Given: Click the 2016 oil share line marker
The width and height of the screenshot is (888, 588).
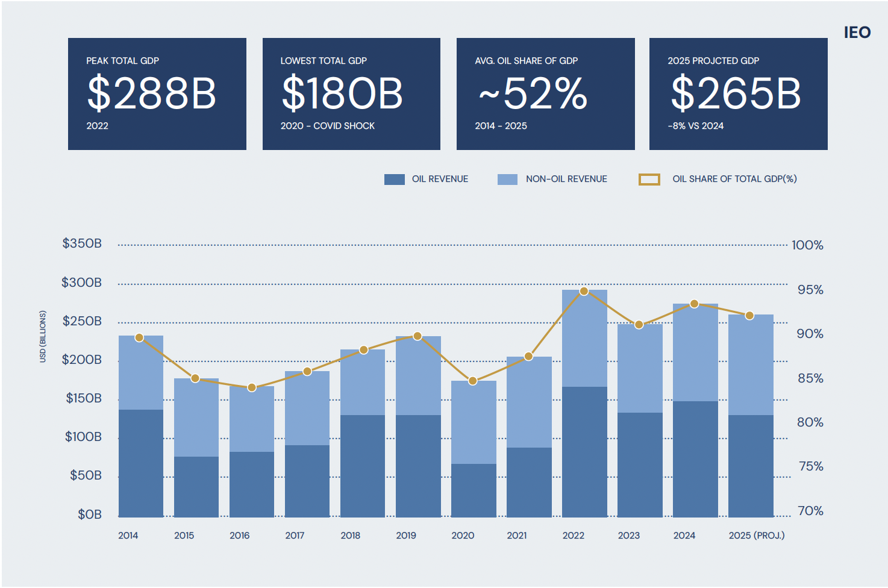Looking at the screenshot, I should (x=252, y=387).
